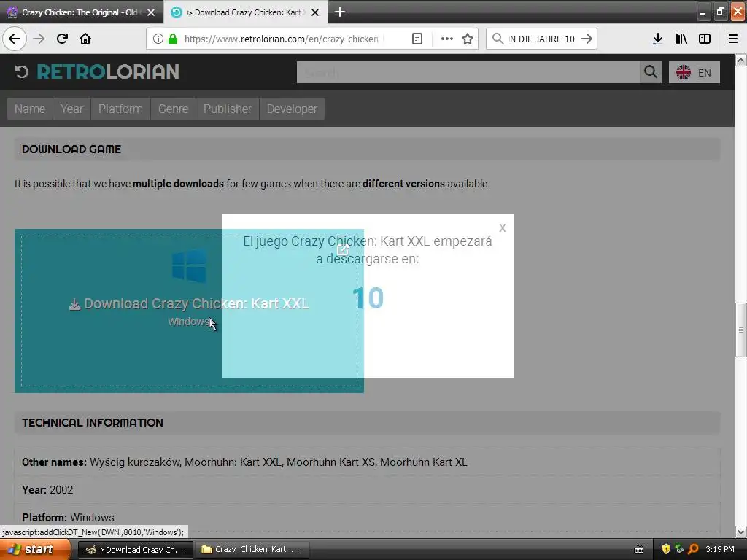Select the Download Crazy Chicken: Kart tab
747x560 pixels.
[x=245, y=12]
